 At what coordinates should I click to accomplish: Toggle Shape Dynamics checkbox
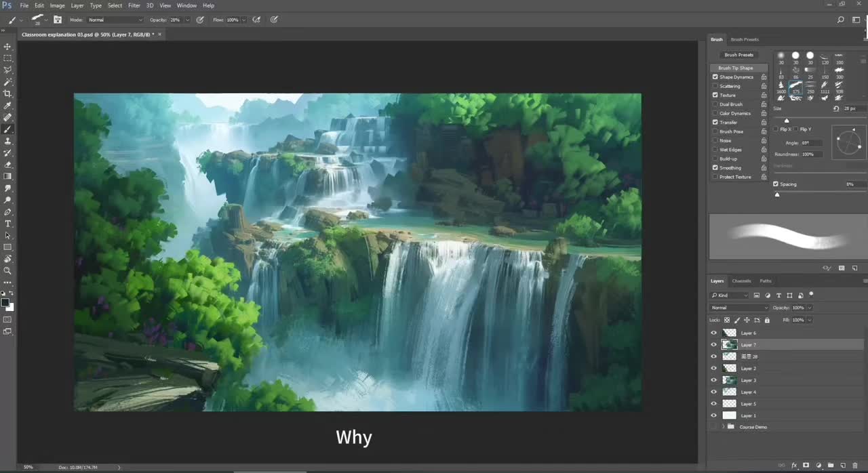pyautogui.click(x=715, y=77)
